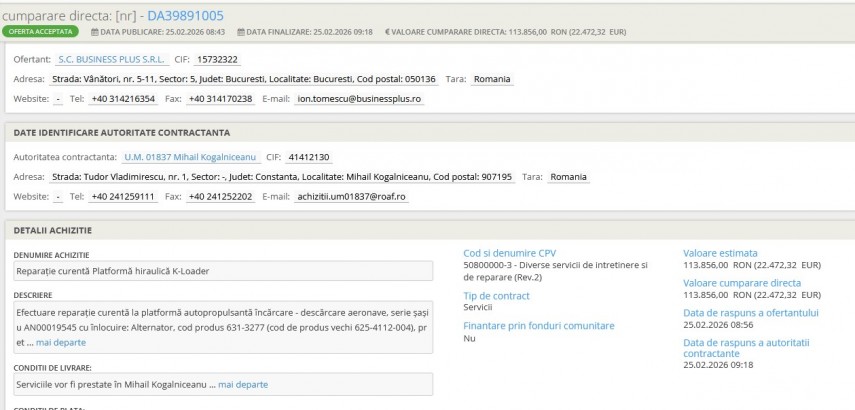Click the euro icon before VALOARE CUMPARARE DIRECTA
The height and width of the screenshot is (410, 855).
click(x=387, y=32)
